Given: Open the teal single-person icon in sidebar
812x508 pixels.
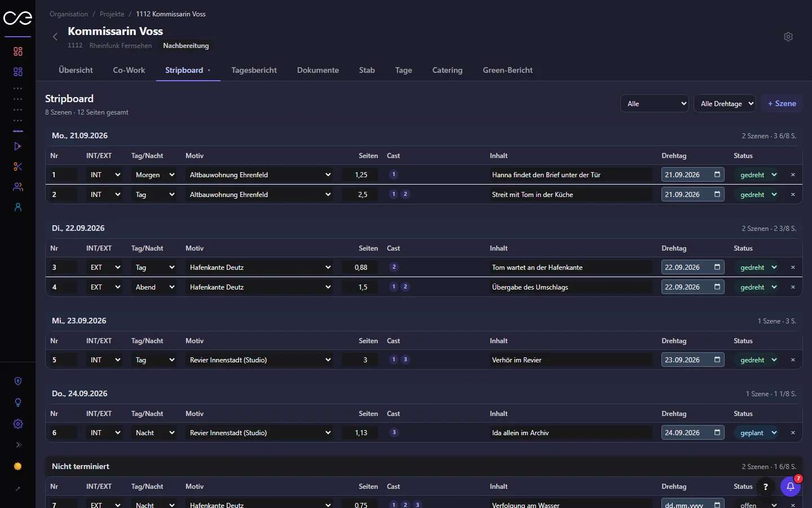Looking at the screenshot, I should tap(18, 207).
